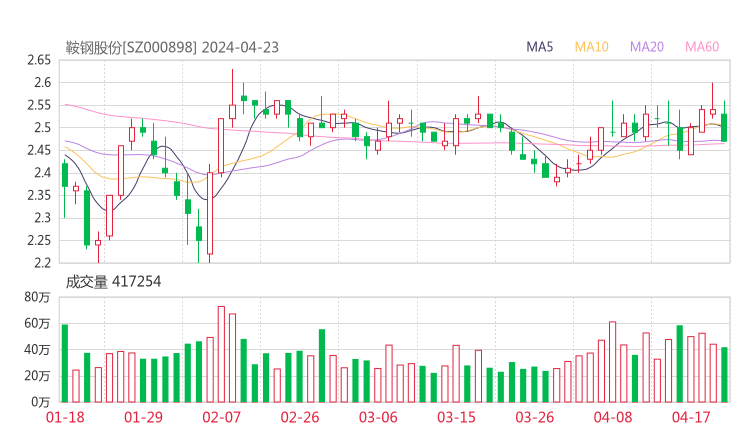Click the 02-26 date axis label
Screen dimensions: 740x440
300,417
